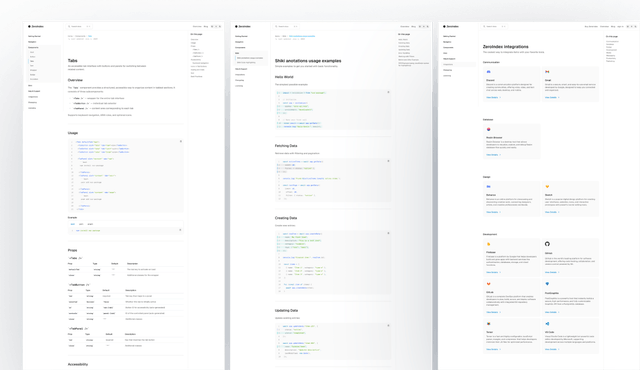The width and height of the screenshot is (640, 370).
Task: Click the Firebase logo icon
Action: tap(489, 244)
